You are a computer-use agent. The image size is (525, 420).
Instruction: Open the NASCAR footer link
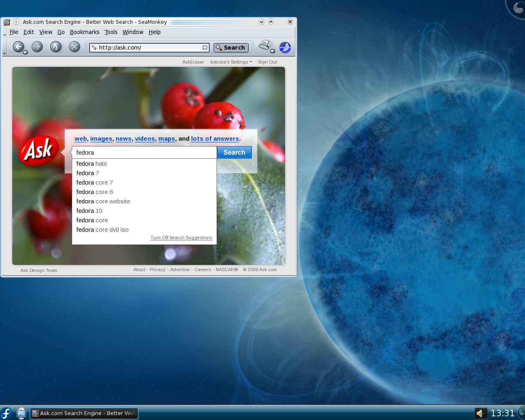click(227, 269)
